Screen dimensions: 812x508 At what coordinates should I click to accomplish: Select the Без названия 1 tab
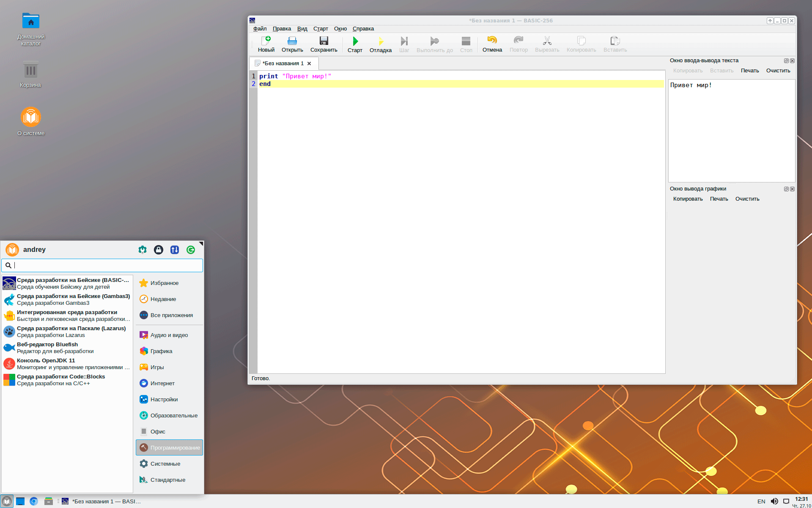coord(283,63)
